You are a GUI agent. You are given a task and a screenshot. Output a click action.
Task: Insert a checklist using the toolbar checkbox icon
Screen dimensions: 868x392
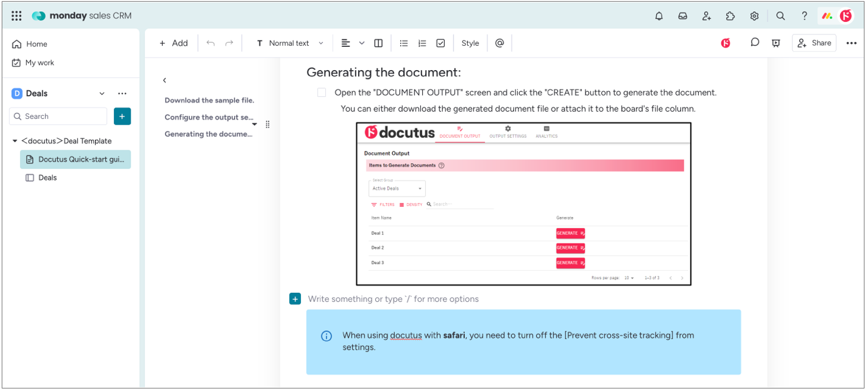(441, 43)
